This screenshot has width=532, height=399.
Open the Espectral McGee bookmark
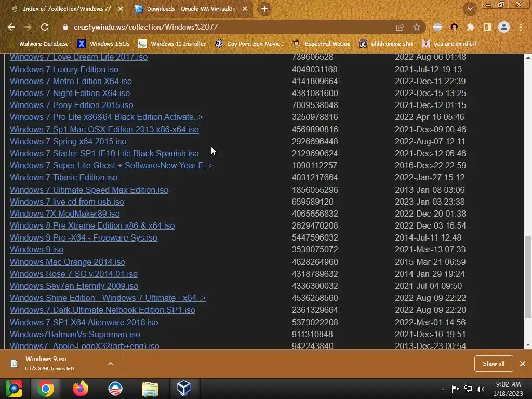(x=321, y=44)
